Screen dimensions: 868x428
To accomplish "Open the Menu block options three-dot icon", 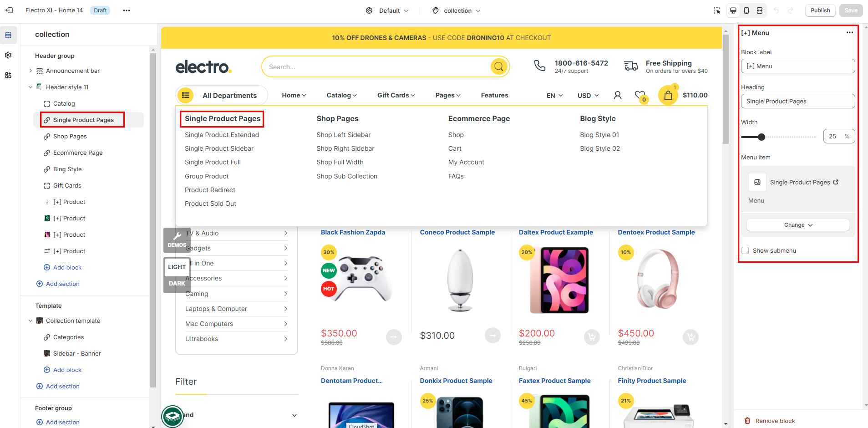I will coord(850,32).
